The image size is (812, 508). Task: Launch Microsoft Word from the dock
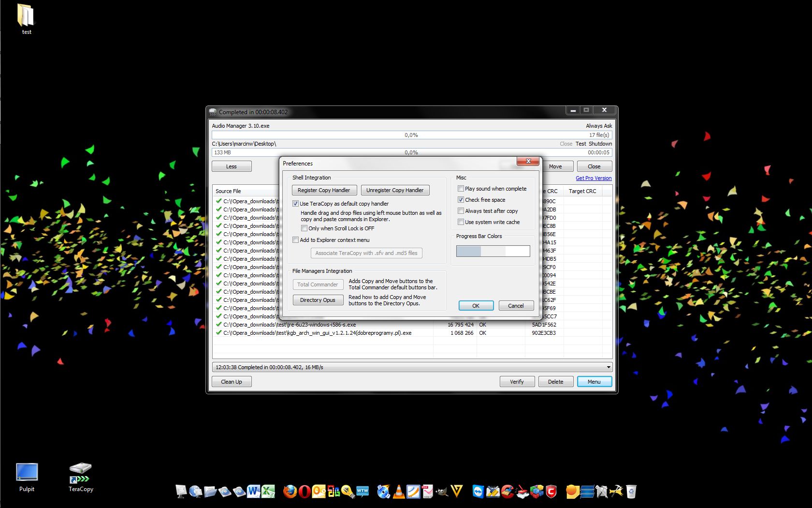coord(253,492)
